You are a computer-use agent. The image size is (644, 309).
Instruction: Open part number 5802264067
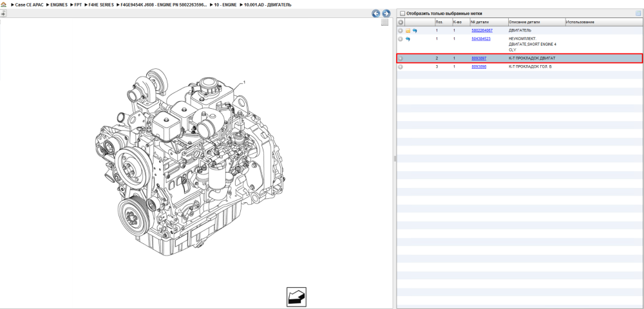(482, 30)
